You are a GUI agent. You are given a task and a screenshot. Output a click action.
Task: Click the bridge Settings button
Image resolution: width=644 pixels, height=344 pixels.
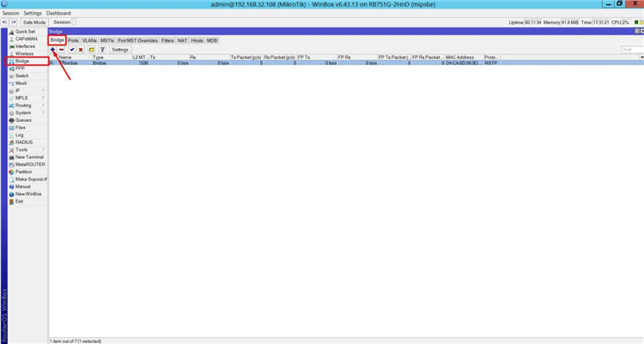pos(120,50)
